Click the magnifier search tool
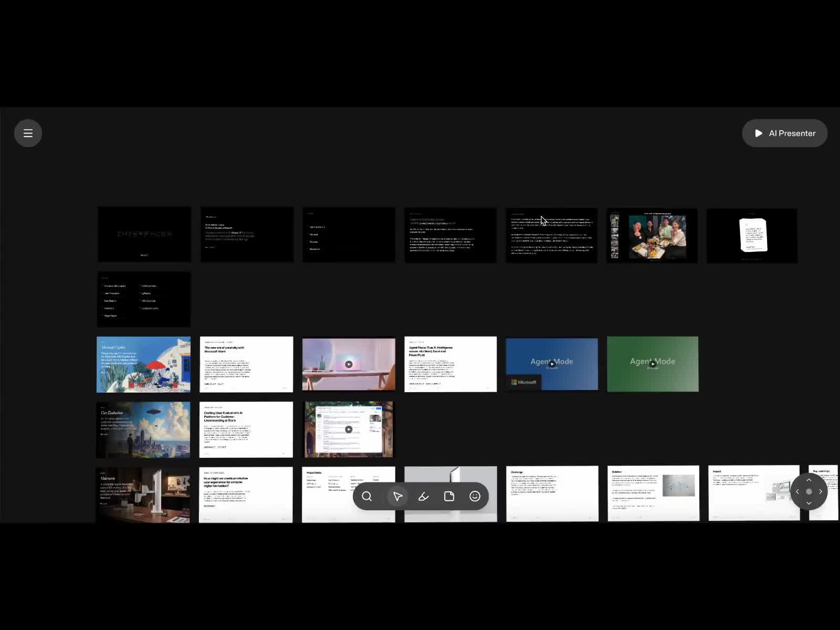840x630 pixels. [367, 496]
